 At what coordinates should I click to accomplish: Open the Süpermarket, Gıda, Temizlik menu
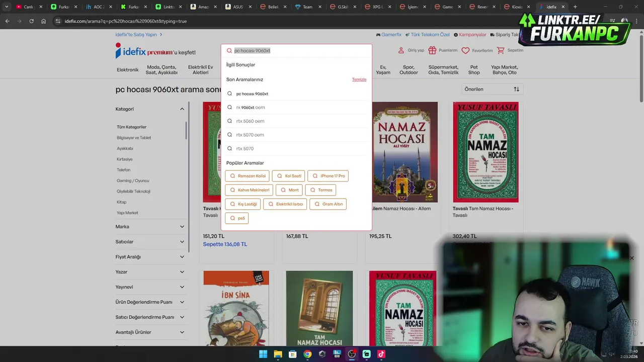coord(443,70)
